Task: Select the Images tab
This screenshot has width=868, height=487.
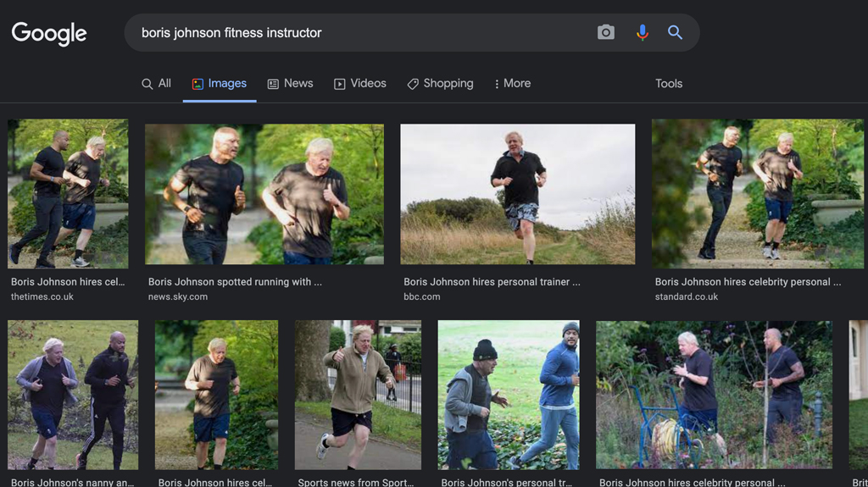Action: [x=220, y=83]
